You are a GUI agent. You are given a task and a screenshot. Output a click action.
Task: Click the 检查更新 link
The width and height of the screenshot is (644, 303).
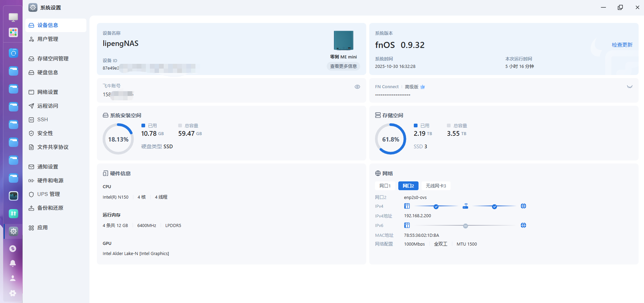click(x=622, y=45)
